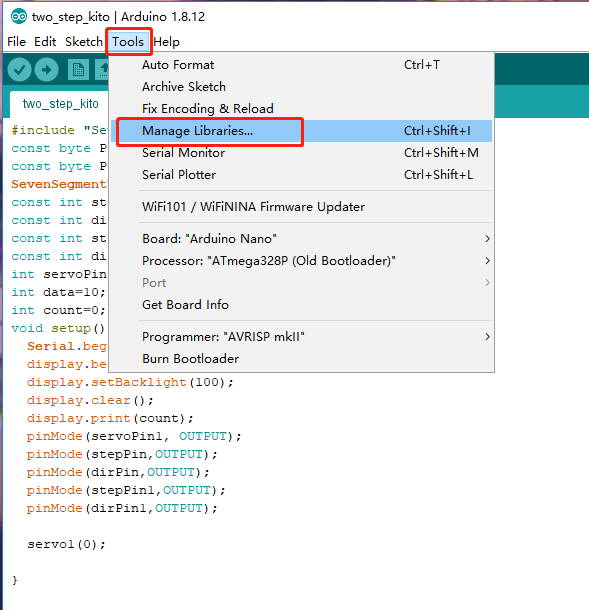Screen dimensions: 589x610
Task: Select Get Board Info
Action: 302,305
